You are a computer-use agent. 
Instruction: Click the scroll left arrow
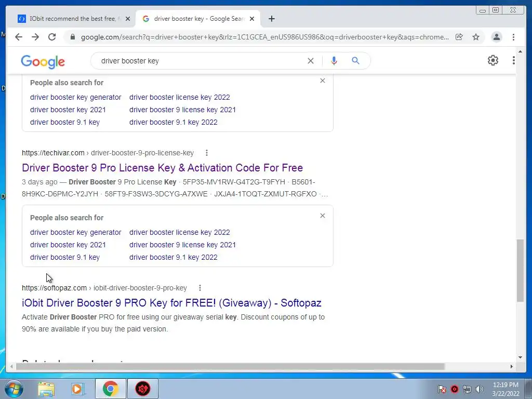11,366
